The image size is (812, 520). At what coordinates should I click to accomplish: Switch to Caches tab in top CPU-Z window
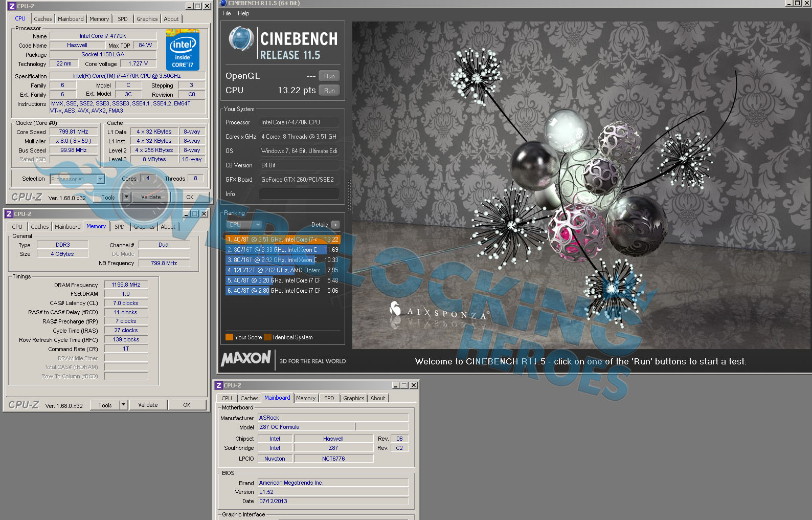43,19
